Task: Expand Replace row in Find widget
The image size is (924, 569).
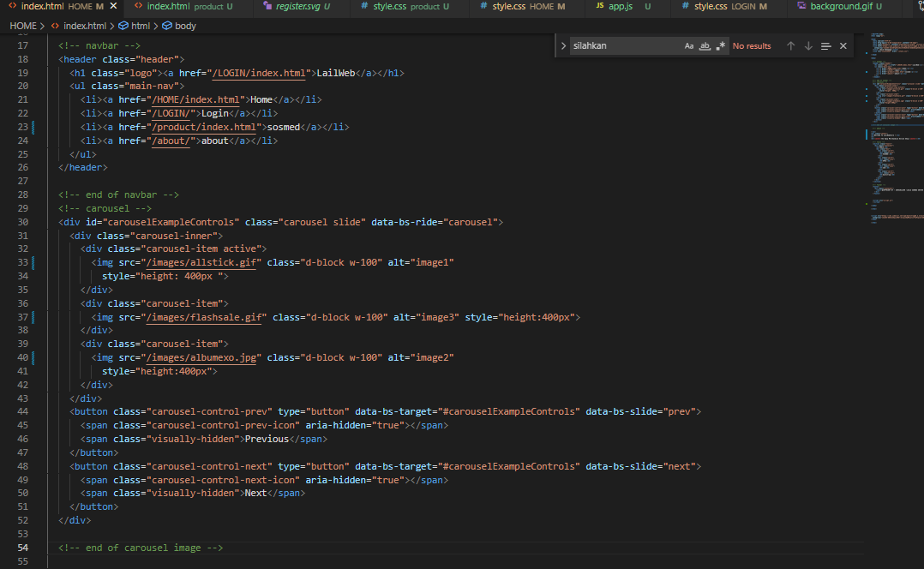Action: coord(563,46)
